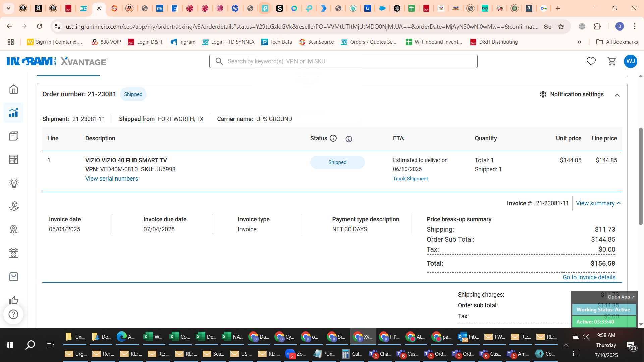Open the Home icon in the sidebar
This screenshot has width=644, height=362.
point(13,89)
